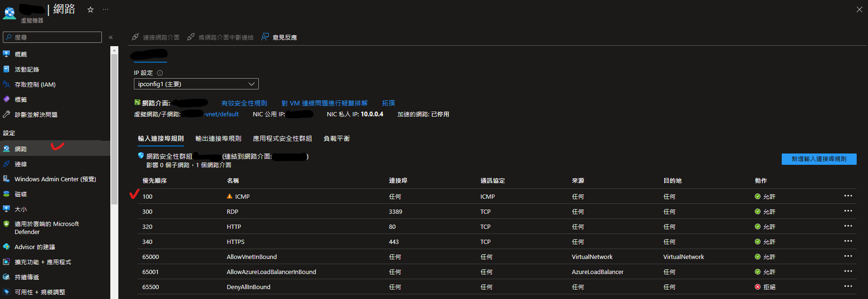Click the DenyAllInBound rule name
This screenshot has height=299, width=868.
[248, 287]
